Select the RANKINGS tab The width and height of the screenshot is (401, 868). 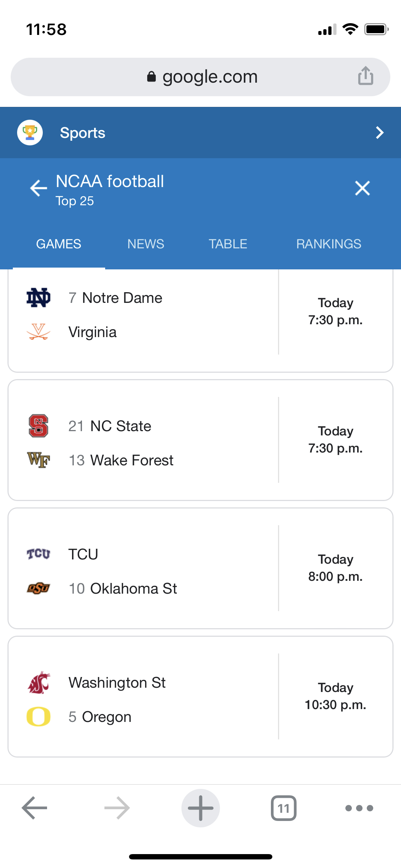pos(329,244)
